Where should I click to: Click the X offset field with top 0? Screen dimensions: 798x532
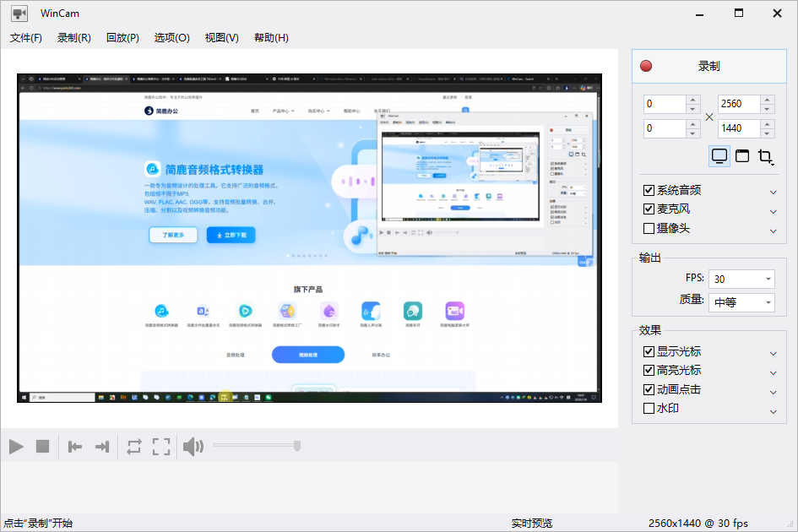[x=665, y=104]
